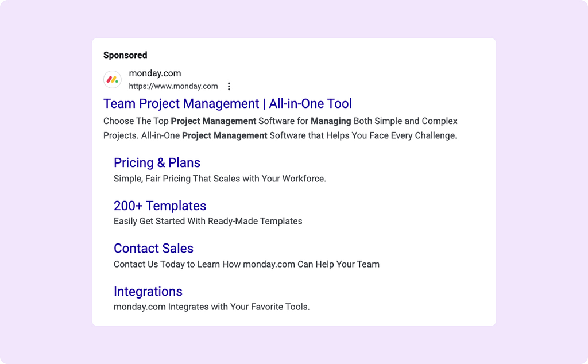Click "All-in-One Tool" in the headline
Viewport: 588px width, 364px height.
point(311,104)
